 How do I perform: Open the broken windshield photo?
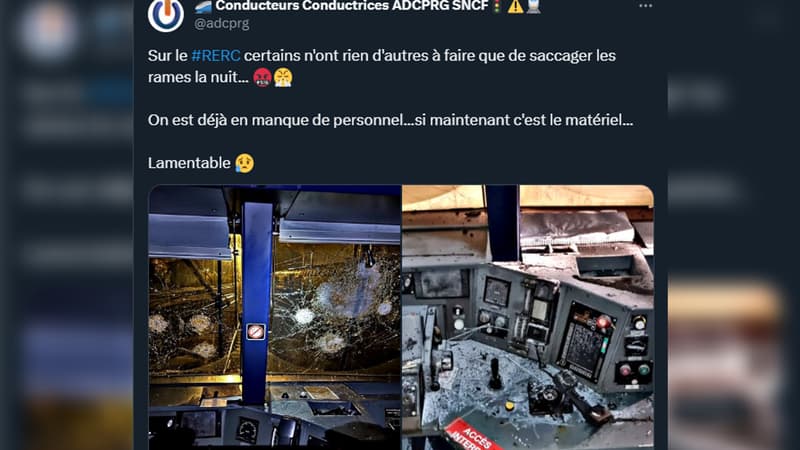[274, 317]
